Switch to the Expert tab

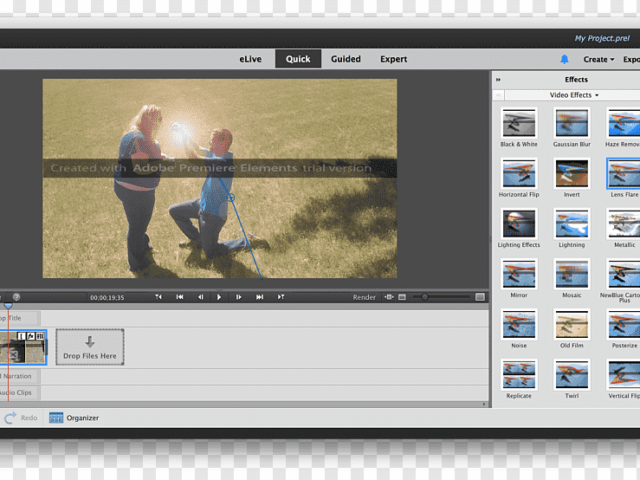(394, 59)
